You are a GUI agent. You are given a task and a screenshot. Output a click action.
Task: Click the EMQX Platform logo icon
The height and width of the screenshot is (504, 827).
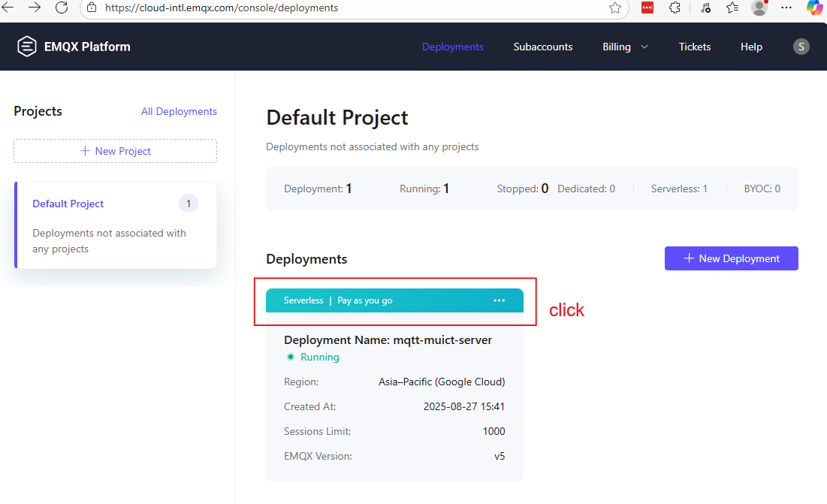pyautogui.click(x=27, y=47)
